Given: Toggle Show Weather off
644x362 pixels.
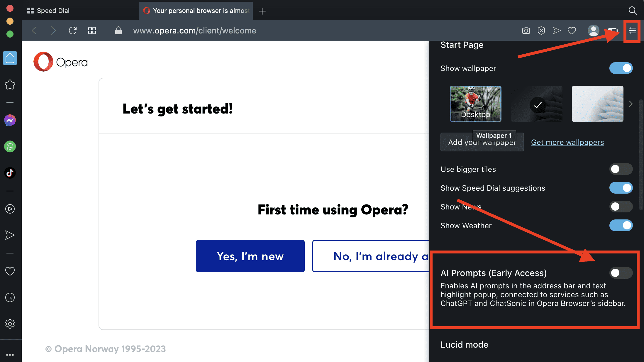Looking at the screenshot, I should pos(621,225).
